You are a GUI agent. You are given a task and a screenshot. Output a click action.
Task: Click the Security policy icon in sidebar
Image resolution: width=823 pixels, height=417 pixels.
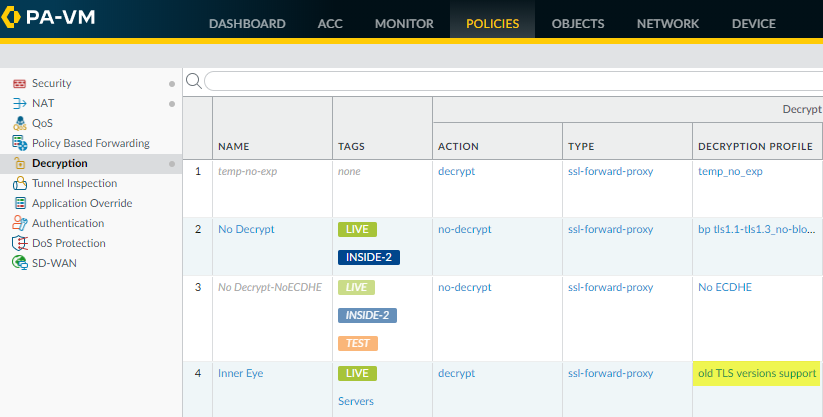(19, 84)
